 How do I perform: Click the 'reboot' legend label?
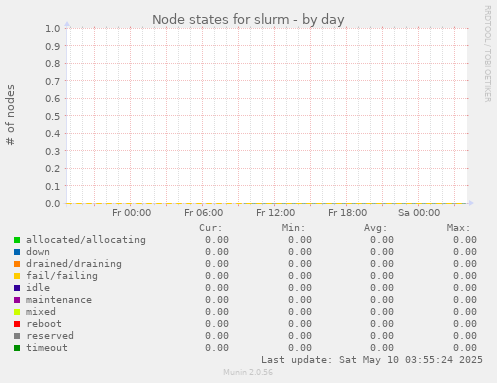pyautogui.click(x=44, y=324)
